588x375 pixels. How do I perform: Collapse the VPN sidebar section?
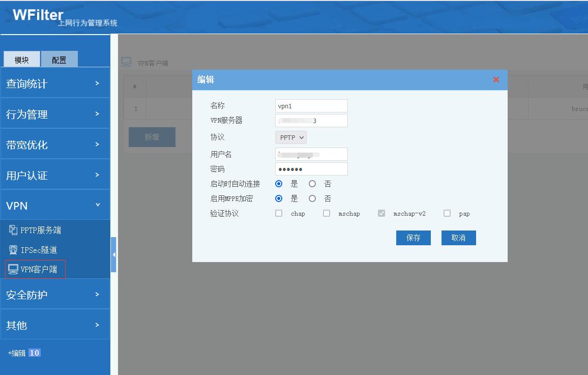[55, 205]
